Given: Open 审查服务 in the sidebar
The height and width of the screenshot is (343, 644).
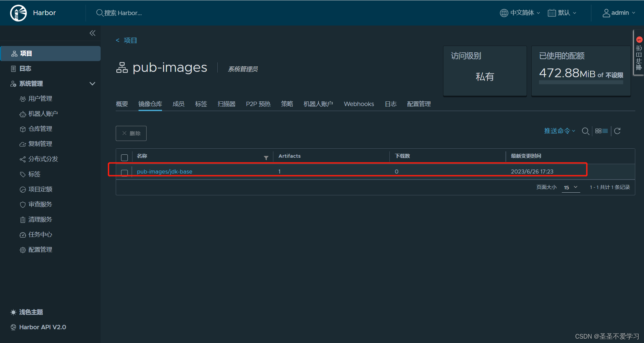Looking at the screenshot, I should tap(40, 204).
